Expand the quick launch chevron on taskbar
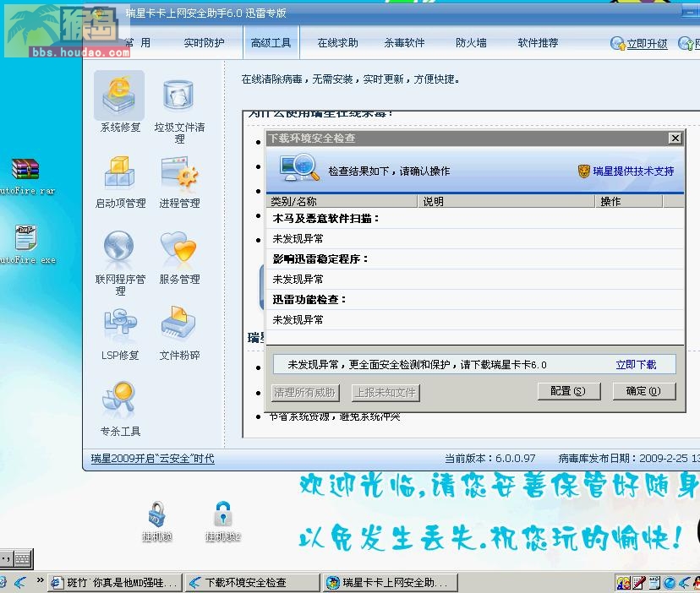Image resolution: width=700 pixels, height=593 pixels. tap(41, 579)
